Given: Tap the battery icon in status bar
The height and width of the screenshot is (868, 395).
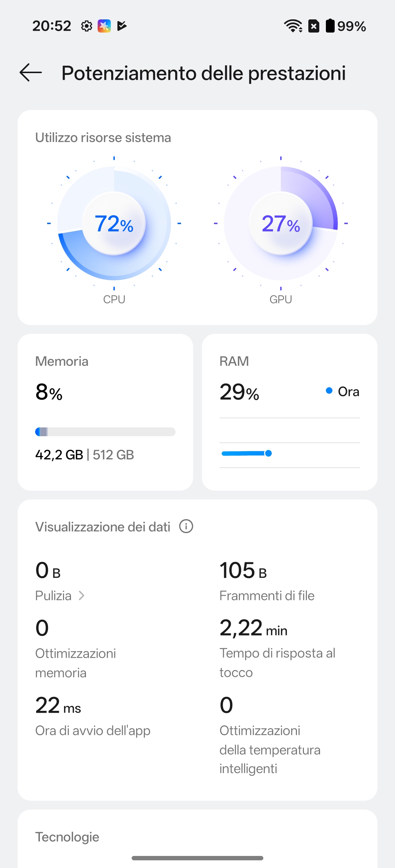Looking at the screenshot, I should [x=330, y=26].
